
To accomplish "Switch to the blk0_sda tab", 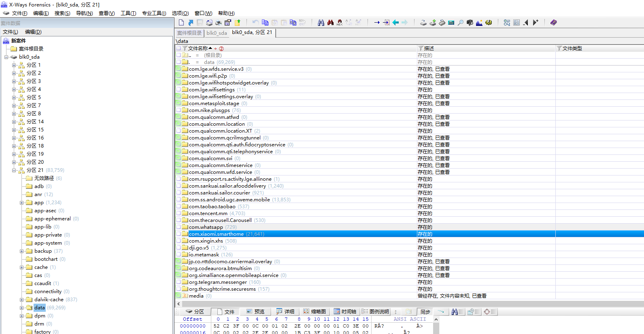I will [x=217, y=33].
